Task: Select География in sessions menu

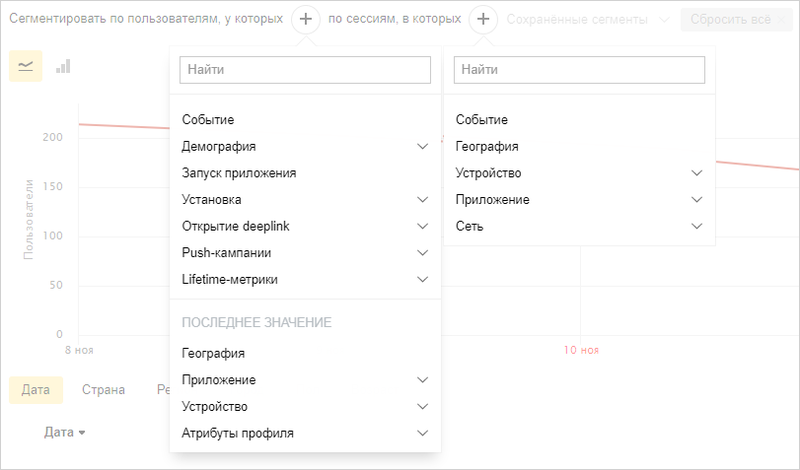Action: click(x=579, y=146)
